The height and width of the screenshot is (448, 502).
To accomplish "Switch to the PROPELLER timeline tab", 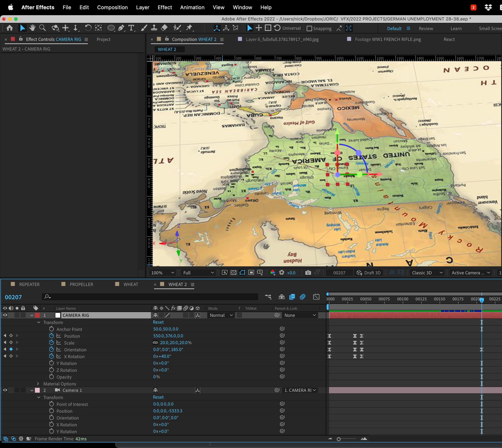I will (81, 284).
